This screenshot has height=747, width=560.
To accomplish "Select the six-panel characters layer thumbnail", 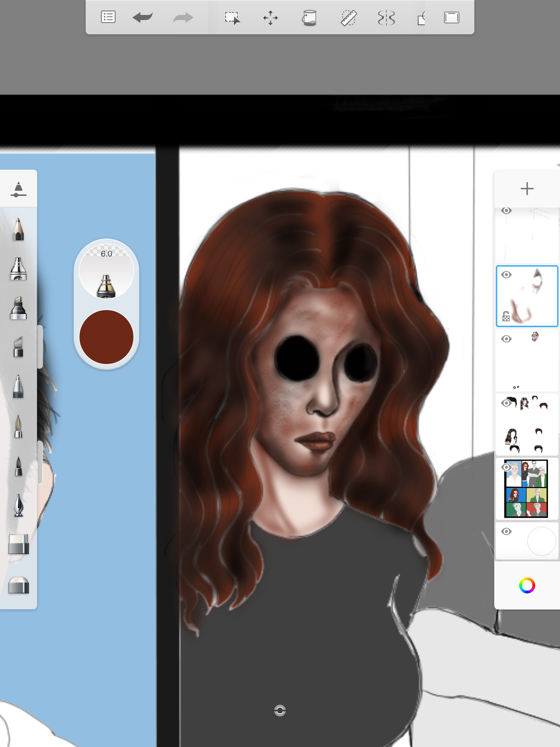I will pyautogui.click(x=527, y=489).
